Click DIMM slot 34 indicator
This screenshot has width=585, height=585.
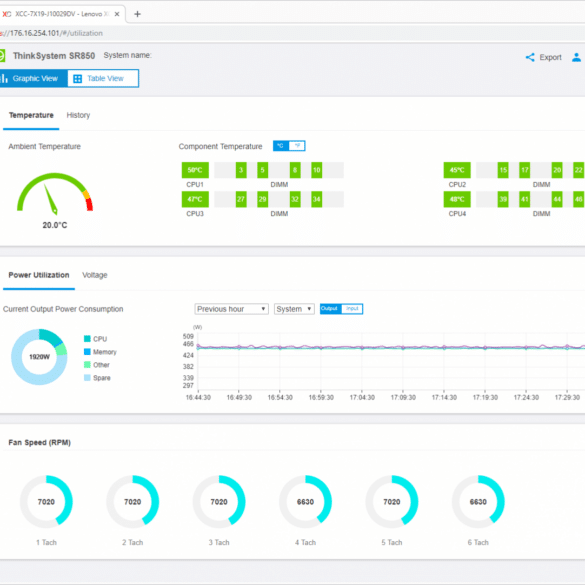tap(317, 199)
